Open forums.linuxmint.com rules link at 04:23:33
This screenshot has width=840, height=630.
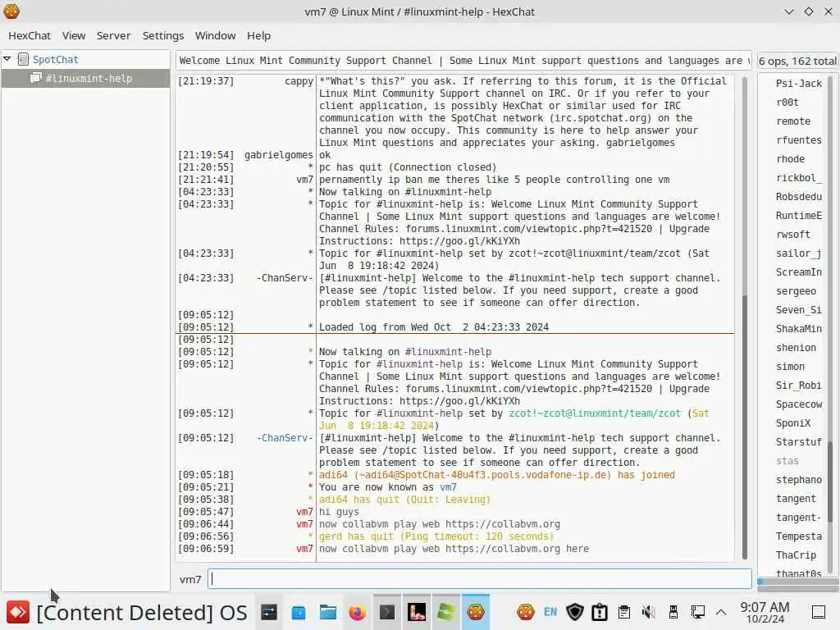point(529,229)
